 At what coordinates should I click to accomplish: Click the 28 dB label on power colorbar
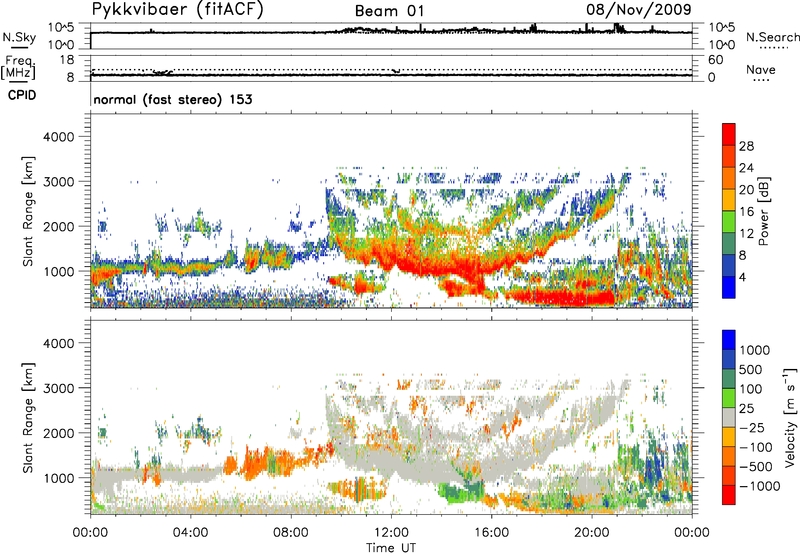pos(746,146)
